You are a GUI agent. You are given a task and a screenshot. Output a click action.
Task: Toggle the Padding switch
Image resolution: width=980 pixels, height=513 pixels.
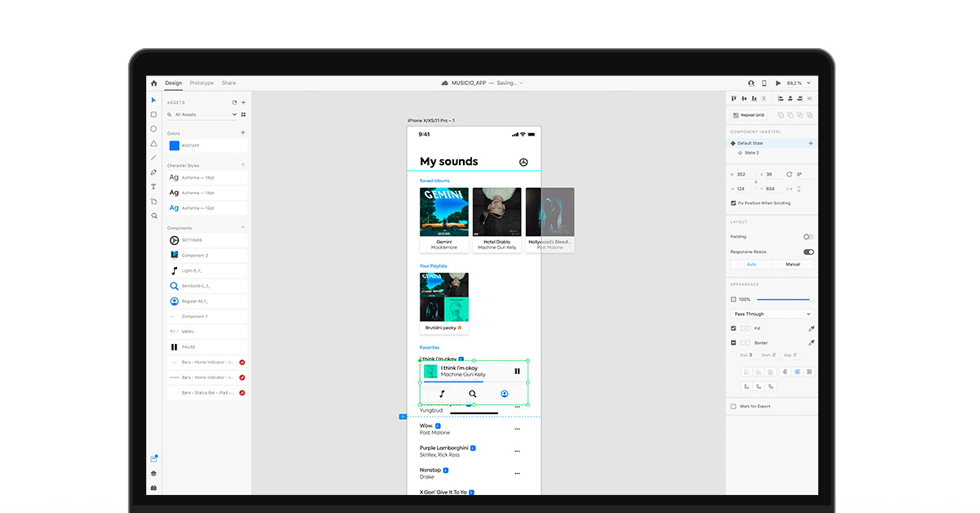coord(808,237)
